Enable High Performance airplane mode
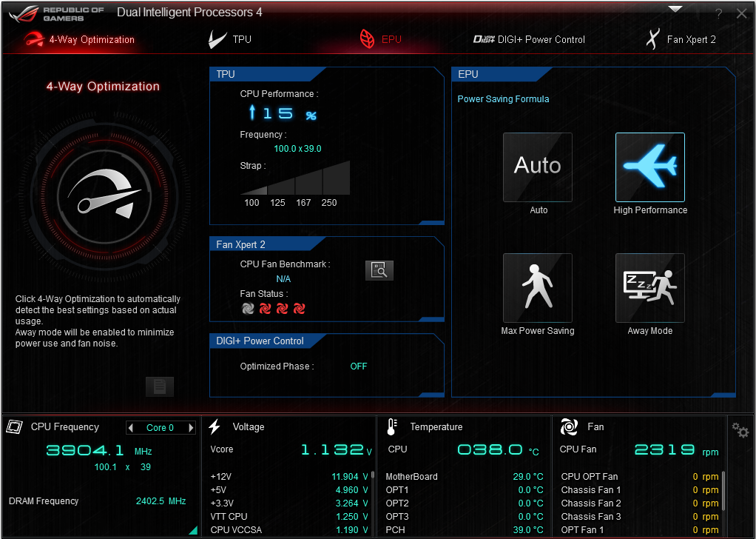This screenshot has width=756, height=539. click(649, 167)
